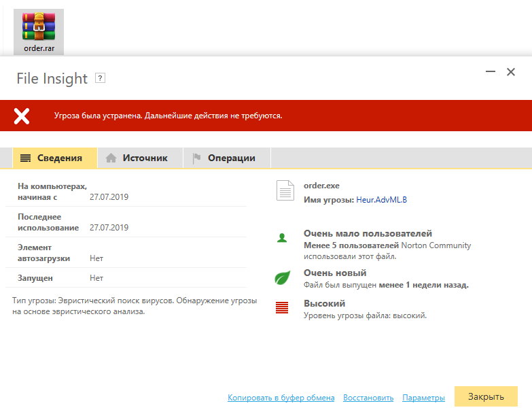532x412 pixels.
Task: Open the File Insight help question mark
Action: point(100,78)
